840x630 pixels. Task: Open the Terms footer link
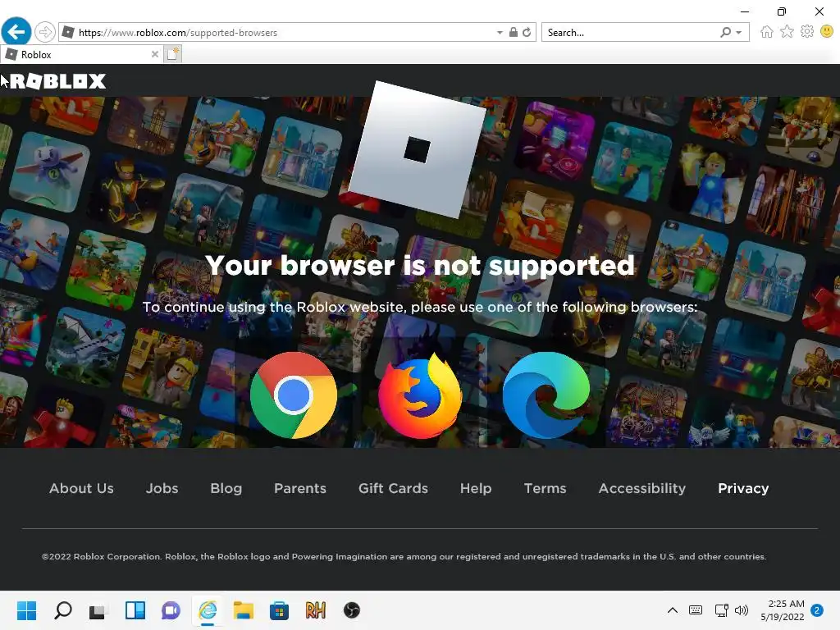545,488
